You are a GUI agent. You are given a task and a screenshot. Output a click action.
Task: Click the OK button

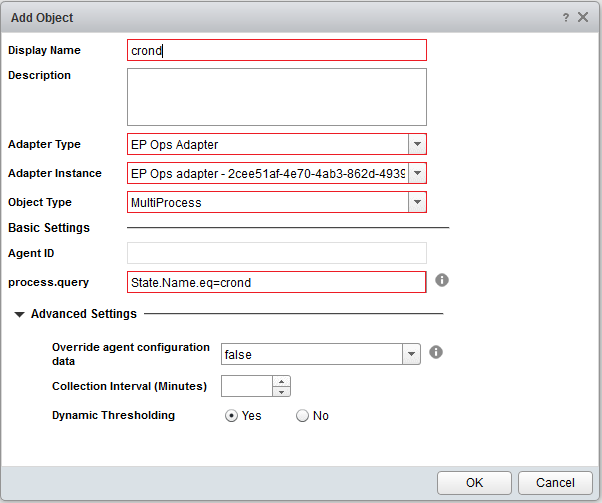(474, 482)
